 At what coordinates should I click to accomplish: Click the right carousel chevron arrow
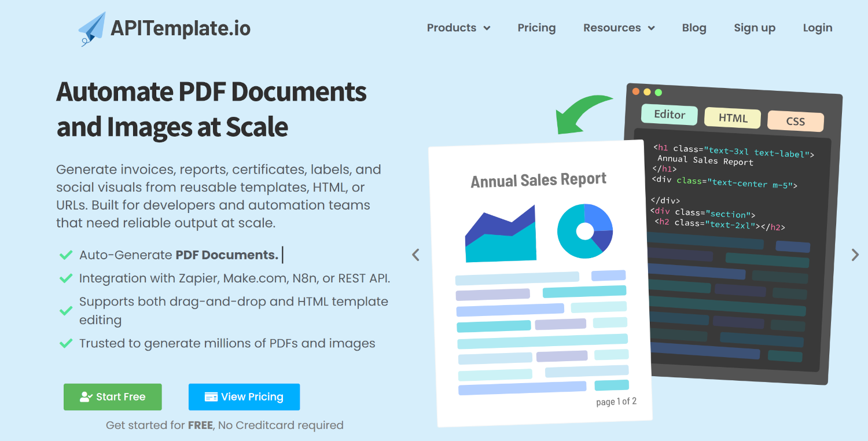855,255
